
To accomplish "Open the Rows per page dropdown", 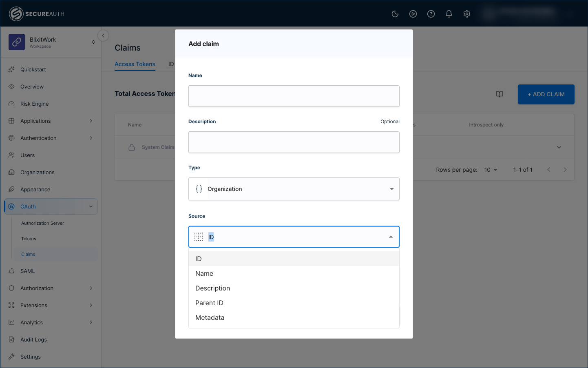I will 491,170.
